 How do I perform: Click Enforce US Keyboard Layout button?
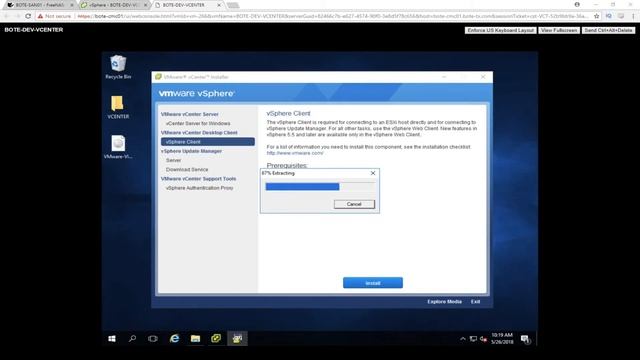click(500, 30)
